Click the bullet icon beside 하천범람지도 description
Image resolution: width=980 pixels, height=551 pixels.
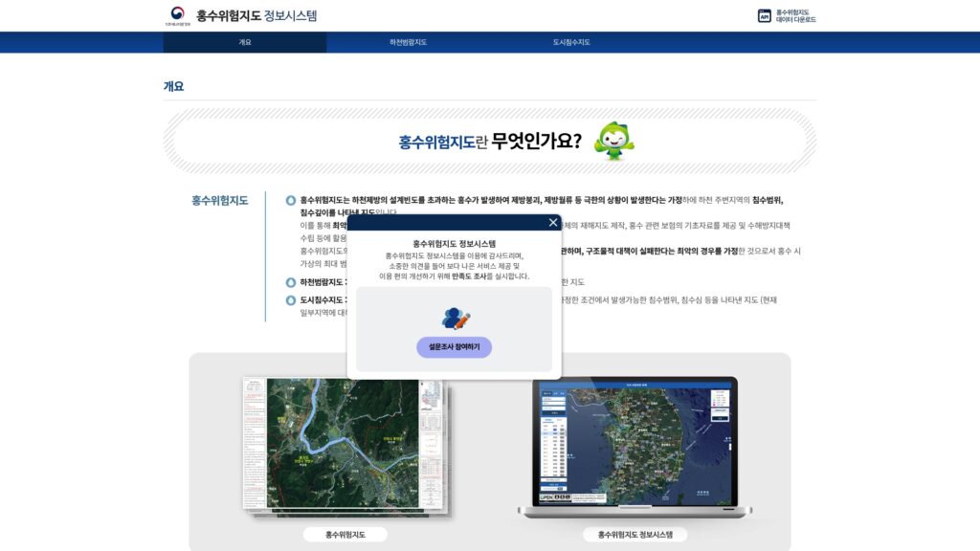[x=290, y=279]
